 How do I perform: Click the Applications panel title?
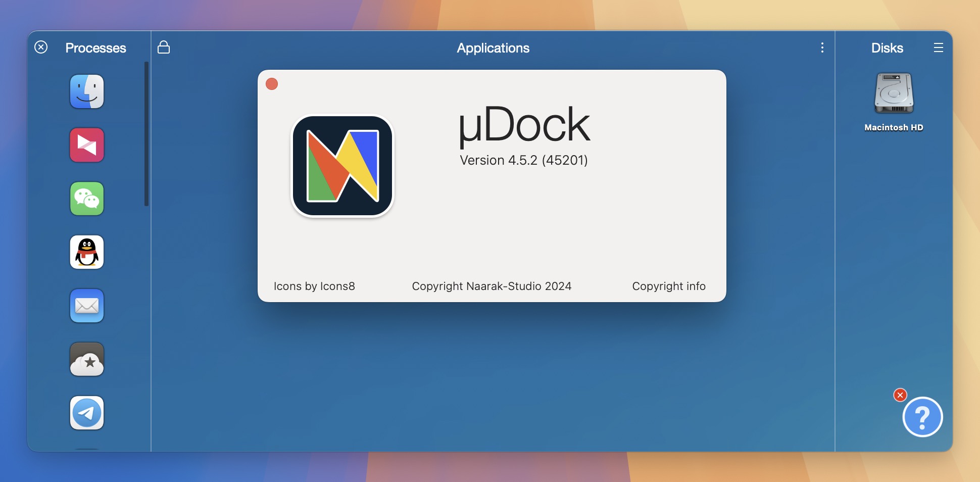point(493,48)
